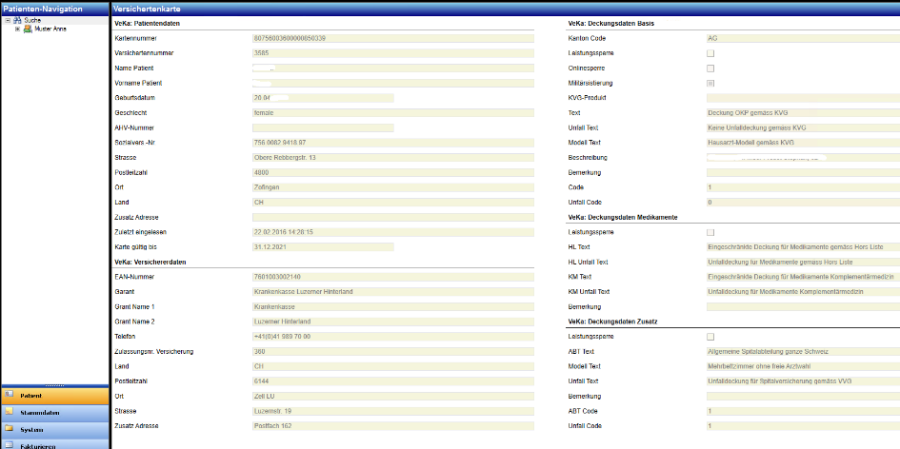Click the binoculars Suche icon in tree
This screenshot has height=449, width=900.
point(18,20)
